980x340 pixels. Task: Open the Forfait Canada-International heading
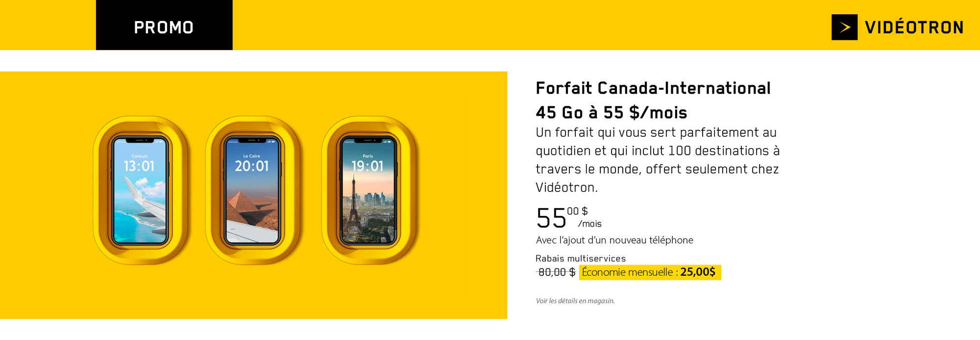click(653, 88)
